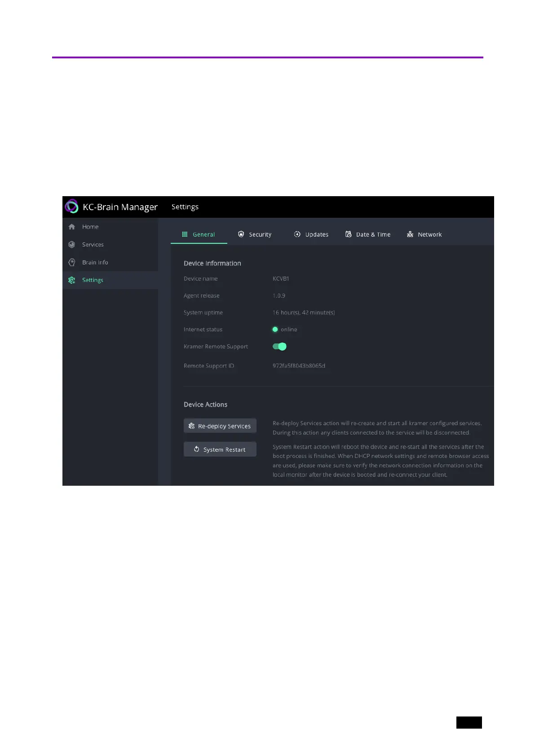Click the Device name label

(x=201, y=279)
